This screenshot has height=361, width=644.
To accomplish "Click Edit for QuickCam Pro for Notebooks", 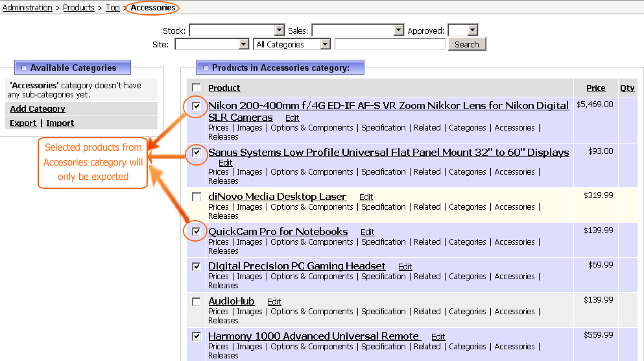I will click(368, 232).
